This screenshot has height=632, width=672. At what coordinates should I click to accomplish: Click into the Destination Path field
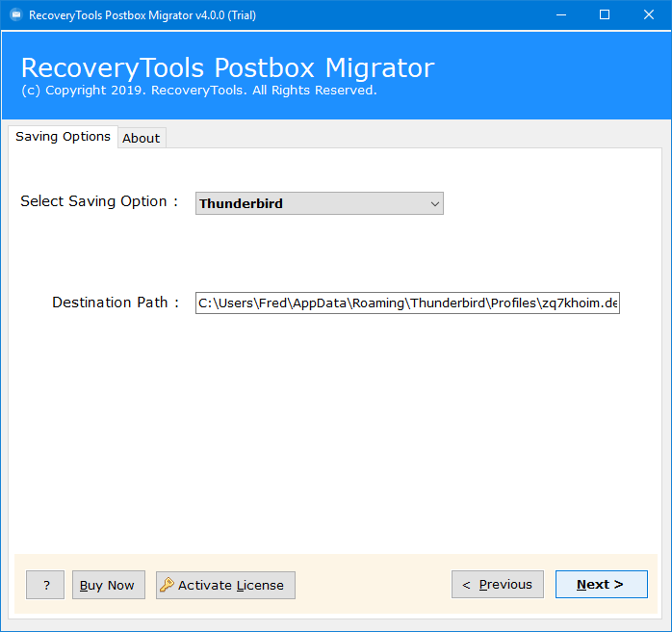pyautogui.click(x=407, y=303)
